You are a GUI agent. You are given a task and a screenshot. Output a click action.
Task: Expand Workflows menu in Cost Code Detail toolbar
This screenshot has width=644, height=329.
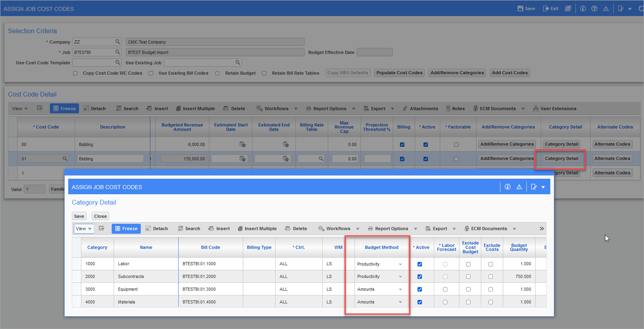296,108
